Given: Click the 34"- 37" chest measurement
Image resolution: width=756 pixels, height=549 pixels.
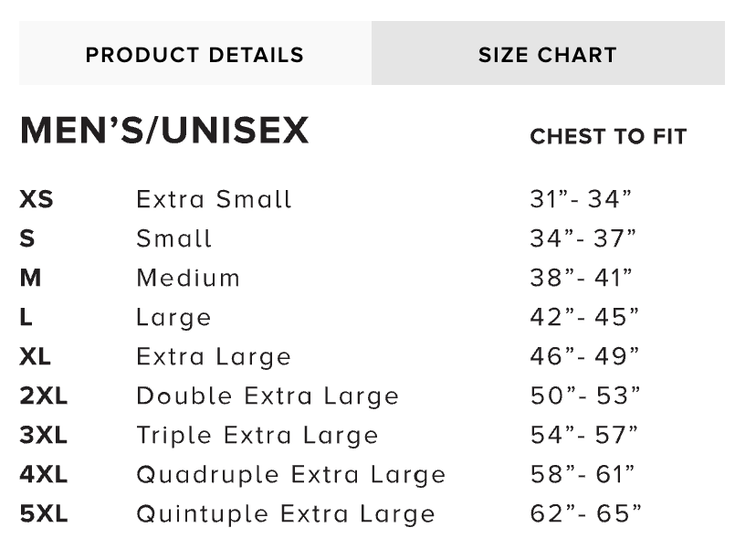Looking at the screenshot, I should tap(583, 238).
